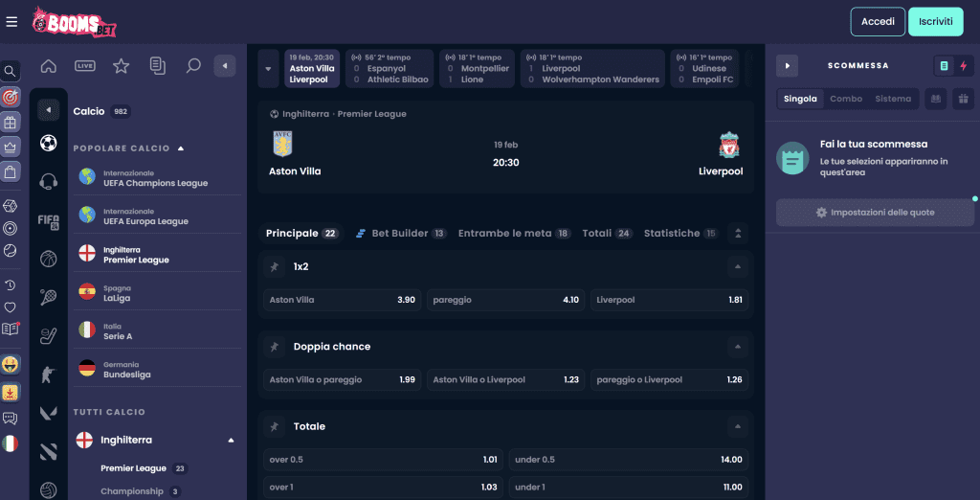Click the search magnifier in left rail
Viewport: 980px width, 500px height.
(x=10, y=71)
